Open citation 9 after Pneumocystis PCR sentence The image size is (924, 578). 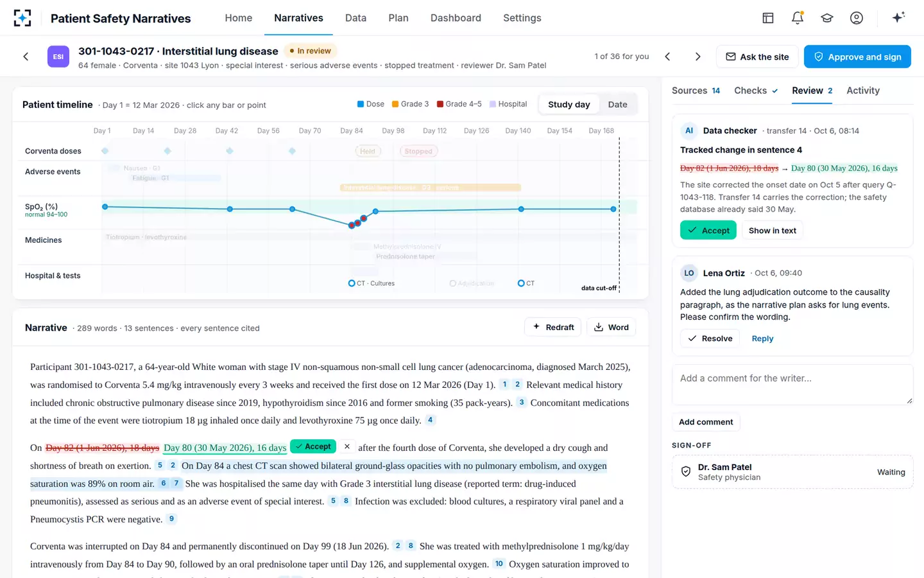(x=171, y=519)
